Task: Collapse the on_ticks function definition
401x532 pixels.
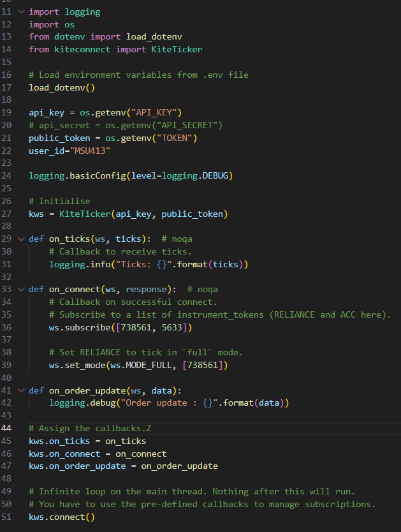Action: click(x=22, y=239)
